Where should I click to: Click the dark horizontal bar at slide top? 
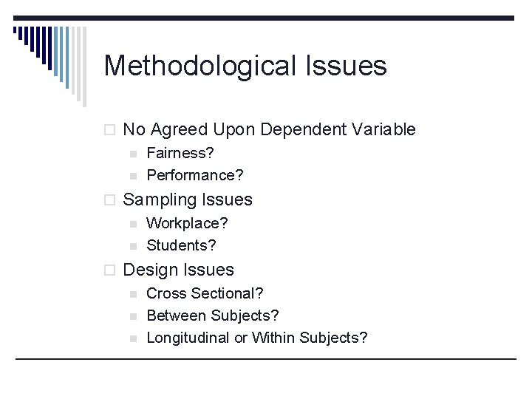click(264, 18)
